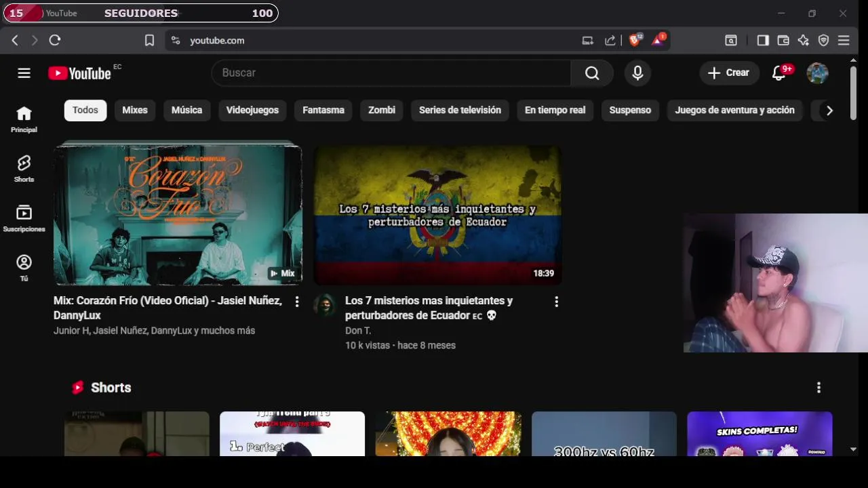Viewport: 868px width, 488px height.
Task: Select the Videojuegos filter chip
Action: tap(252, 110)
